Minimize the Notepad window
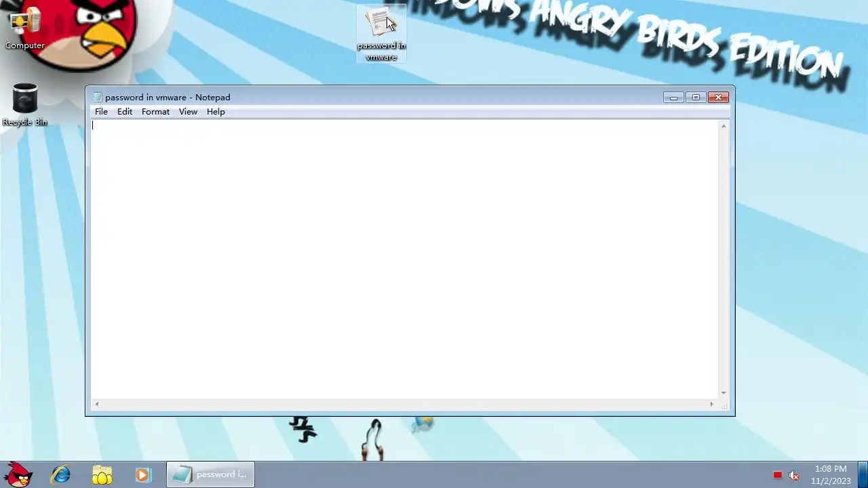The width and height of the screenshot is (868, 488). (x=673, y=98)
